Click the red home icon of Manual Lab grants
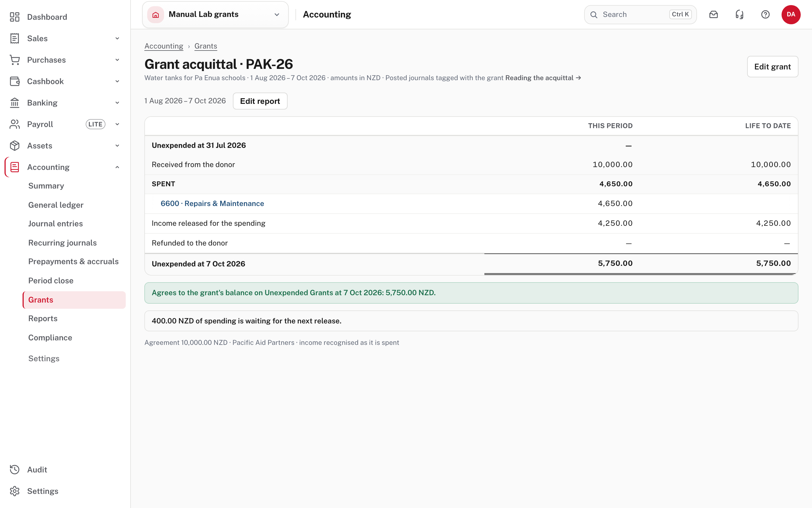 (x=156, y=14)
